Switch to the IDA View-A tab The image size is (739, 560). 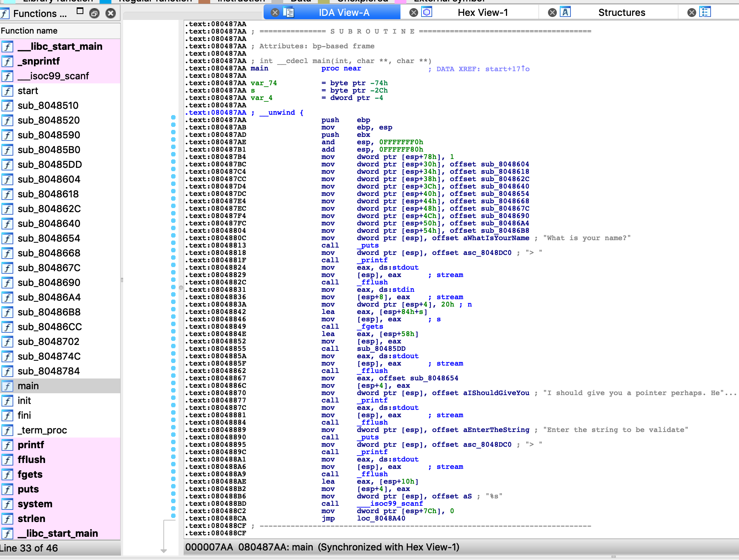[x=343, y=13]
